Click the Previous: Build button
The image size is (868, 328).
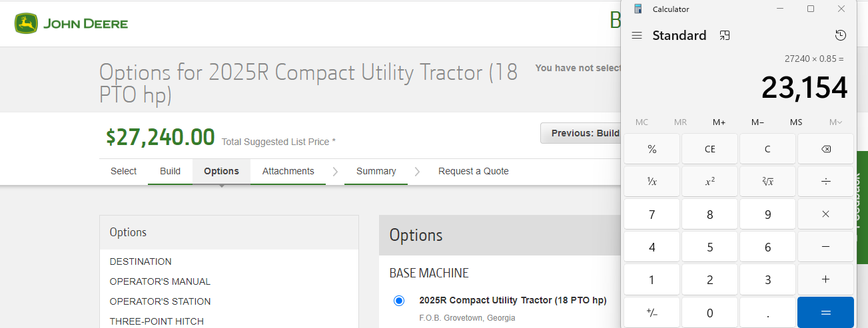(581, 133)
